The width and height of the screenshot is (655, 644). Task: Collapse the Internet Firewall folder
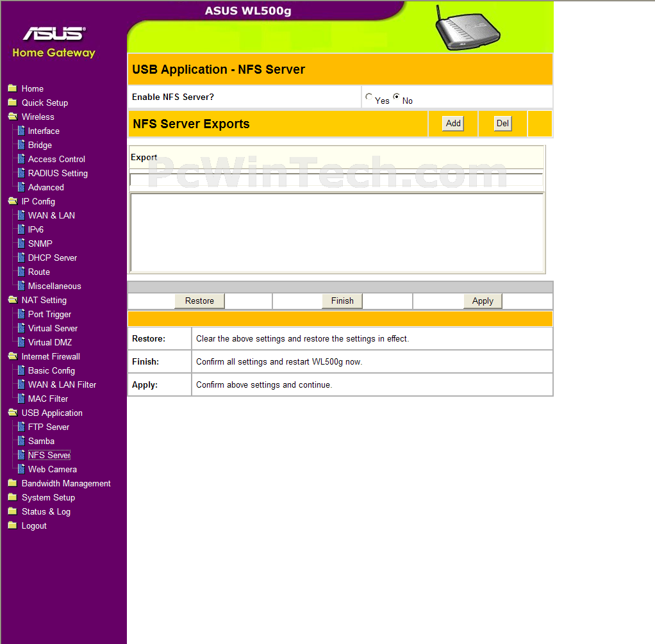click(x=13, y=356)
